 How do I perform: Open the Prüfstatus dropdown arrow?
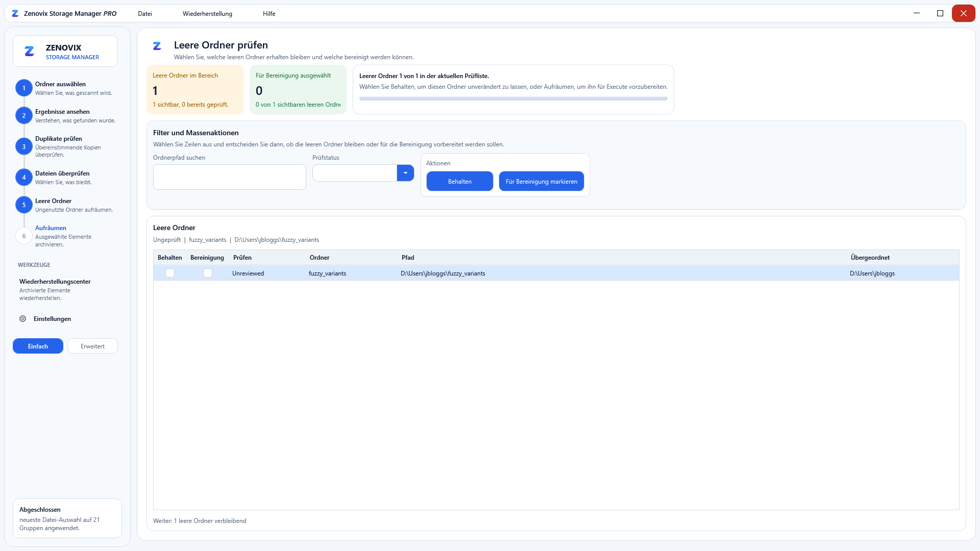[x=405, y=173]
